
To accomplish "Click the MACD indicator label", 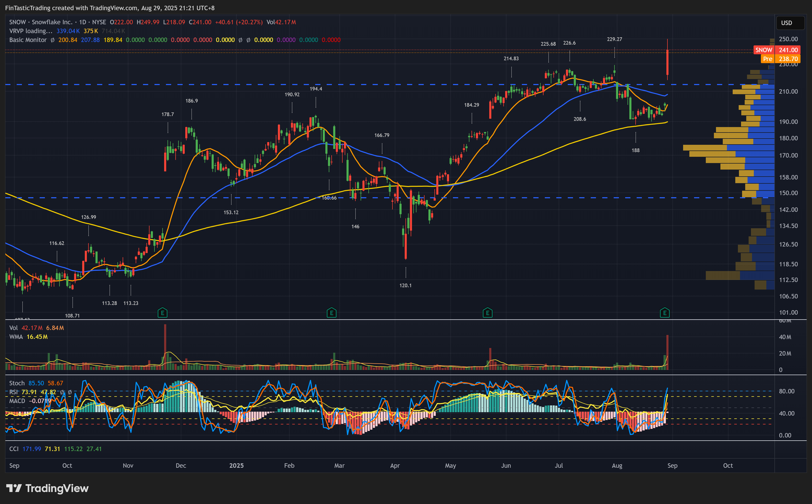I will (x=17, y=401).
